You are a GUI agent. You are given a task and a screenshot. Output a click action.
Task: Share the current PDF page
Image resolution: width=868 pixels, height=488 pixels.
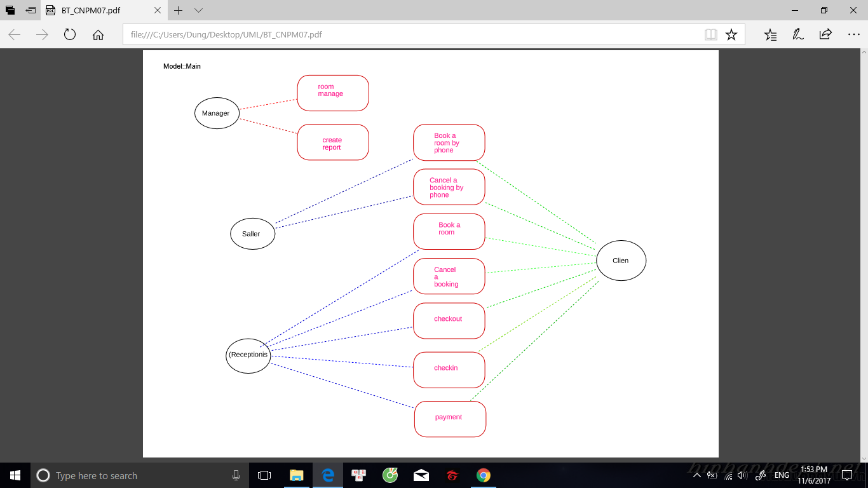824,34
